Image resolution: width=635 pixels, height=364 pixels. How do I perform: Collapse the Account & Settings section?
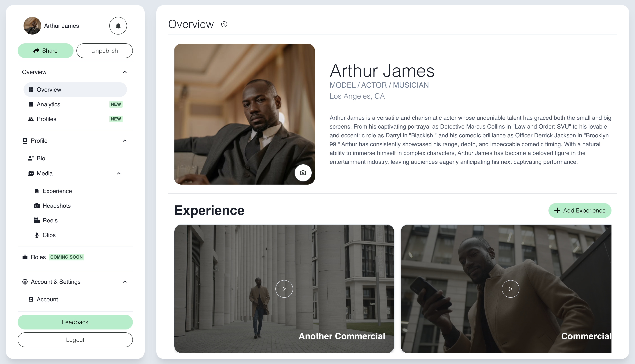pos(125,282)
